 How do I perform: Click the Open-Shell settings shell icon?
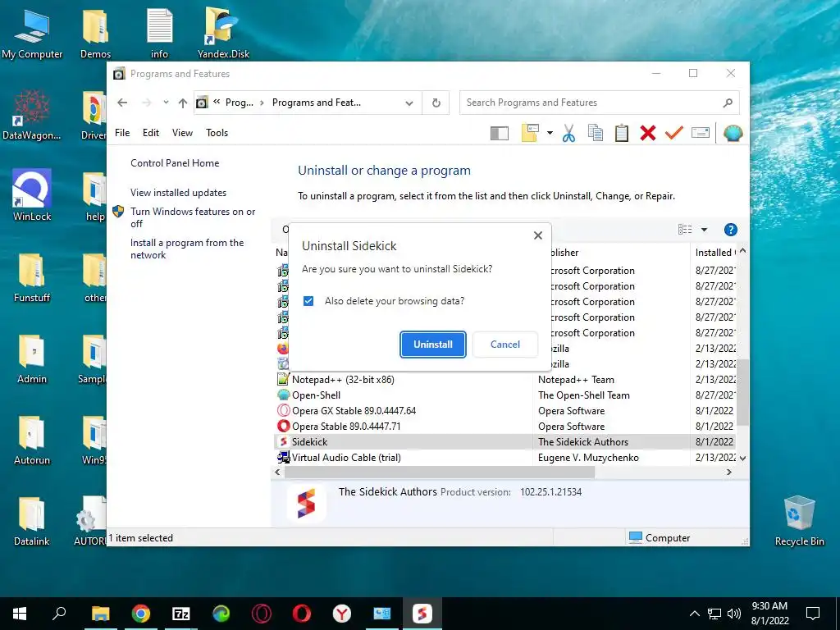[x=733, y=133]
